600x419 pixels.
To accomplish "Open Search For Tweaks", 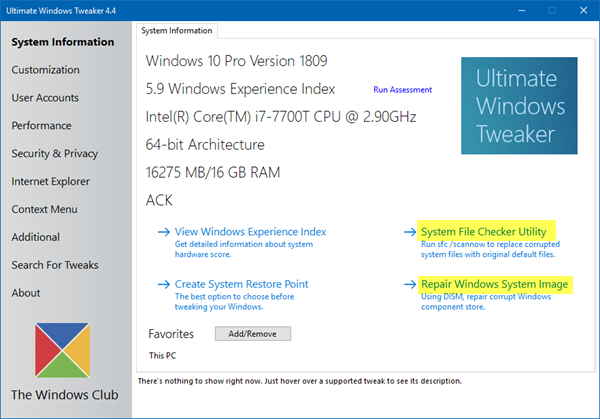I will coord(55,265).
